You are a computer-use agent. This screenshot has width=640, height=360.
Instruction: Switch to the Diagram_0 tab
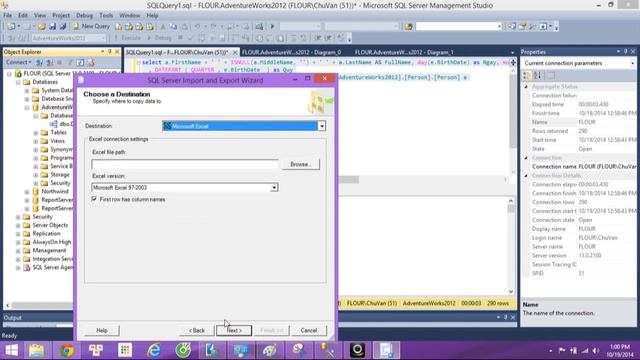(x=291, y=52)
